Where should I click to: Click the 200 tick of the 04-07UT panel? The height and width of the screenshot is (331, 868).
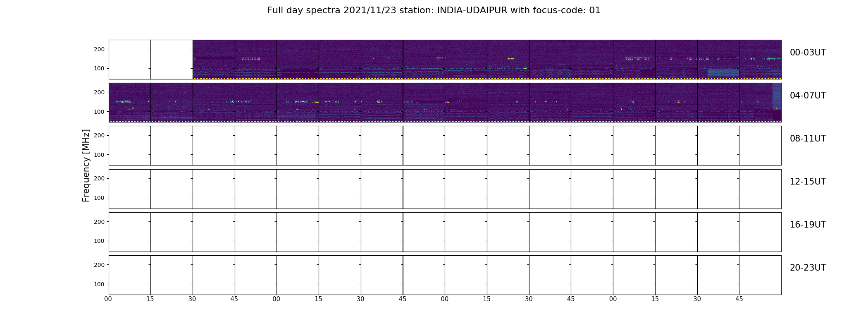99,92
